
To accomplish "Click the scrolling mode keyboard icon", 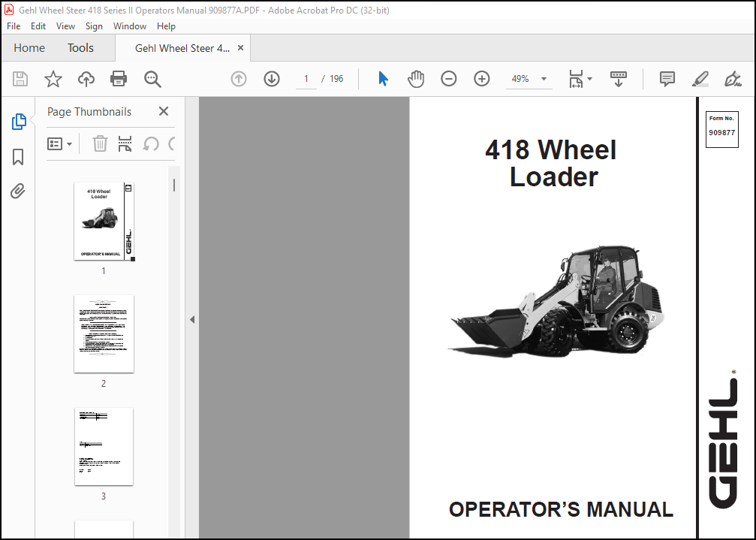I will coord(619,79).
